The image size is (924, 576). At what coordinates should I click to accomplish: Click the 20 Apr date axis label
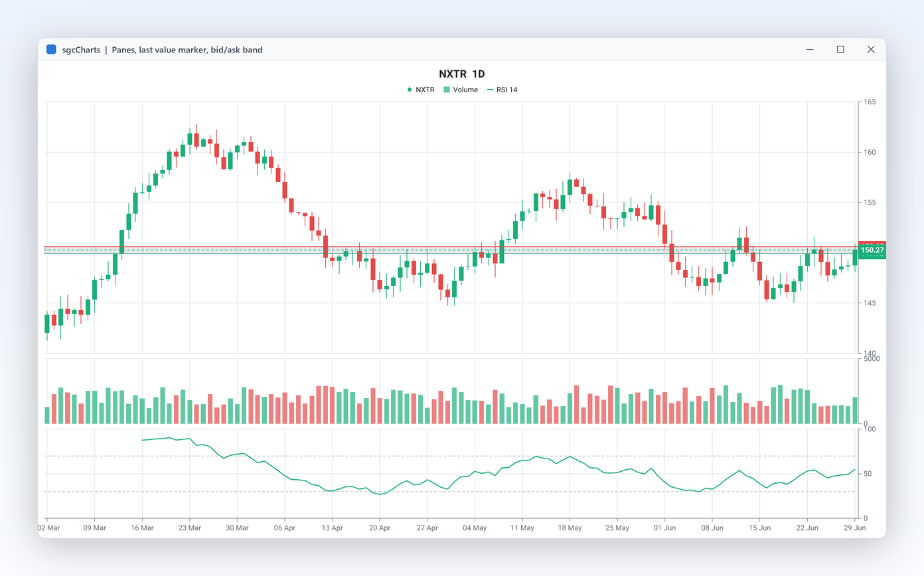click(380, 529)
